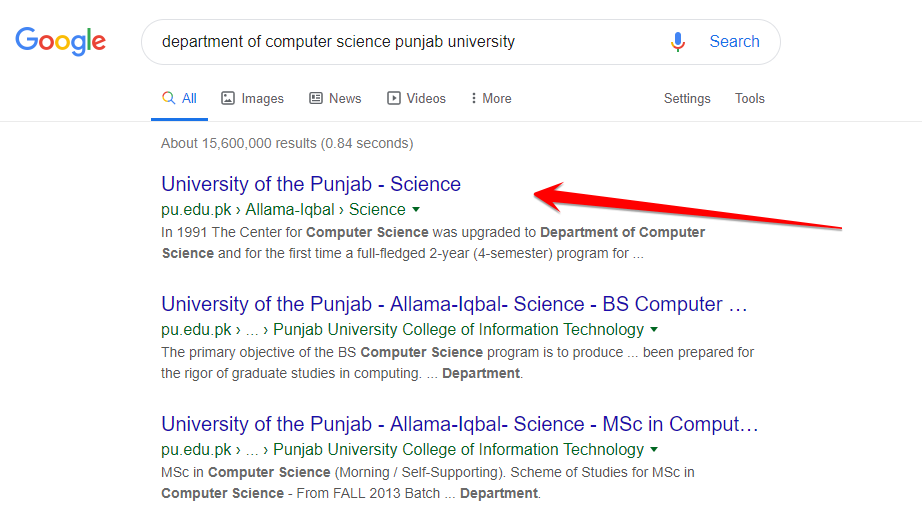Click the Images tab icon
The width and height of the screenshot is (922, 521).
(228, 98)
